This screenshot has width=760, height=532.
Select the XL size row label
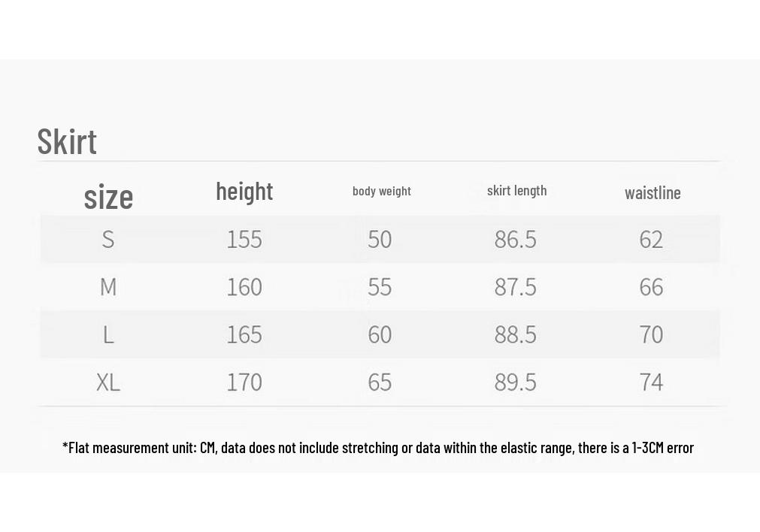click(x=108, y=382)
